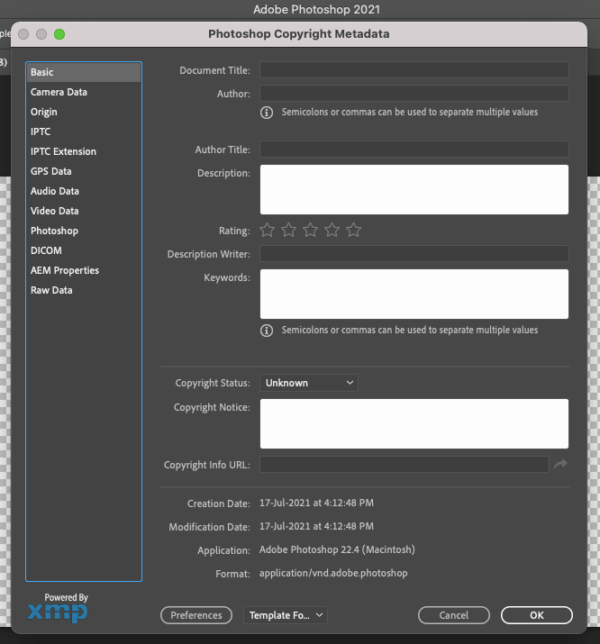Switch to the Origin category
Viewport: 600px width, 644px height.
tap(84, 112)
